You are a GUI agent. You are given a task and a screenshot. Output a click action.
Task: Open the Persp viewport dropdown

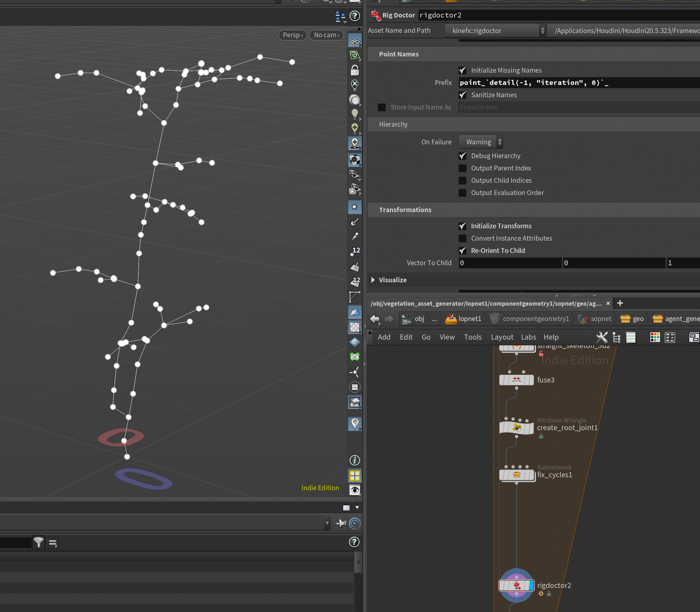(293, 35)
